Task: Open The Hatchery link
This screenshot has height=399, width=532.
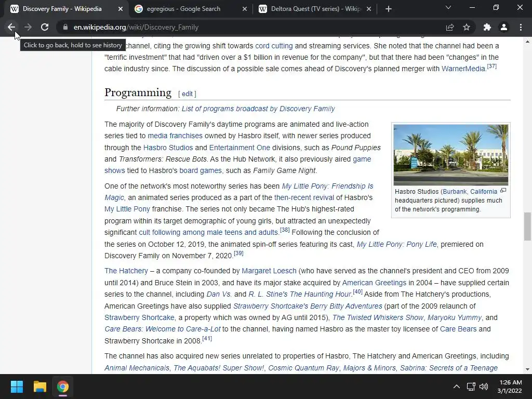Action: pyautogui.click(x=126, y=271)
